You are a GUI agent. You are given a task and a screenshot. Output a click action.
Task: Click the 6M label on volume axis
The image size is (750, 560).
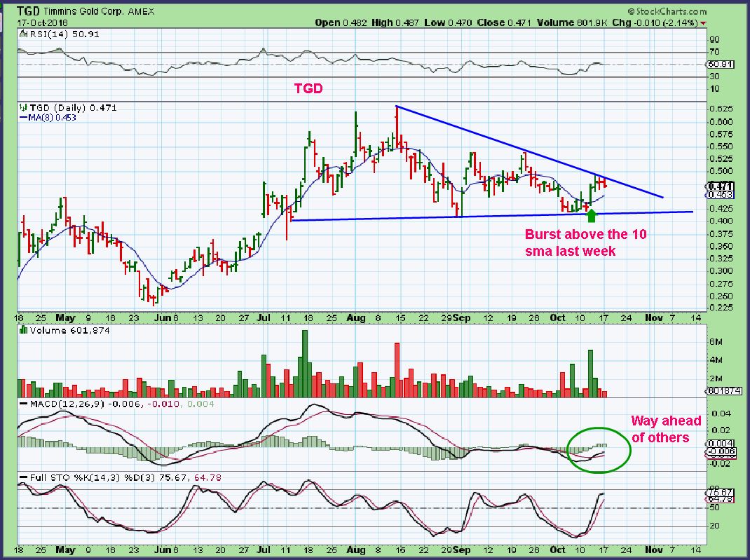pos(716,342)
